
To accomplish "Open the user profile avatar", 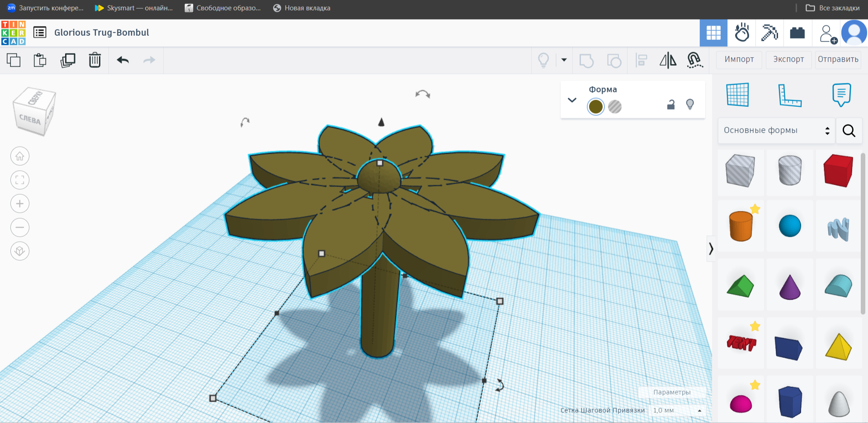I will click(854, 33).
